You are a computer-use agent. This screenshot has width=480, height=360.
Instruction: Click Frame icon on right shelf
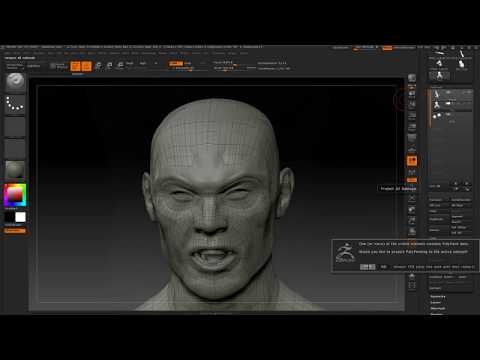click(x=412, y=199)
